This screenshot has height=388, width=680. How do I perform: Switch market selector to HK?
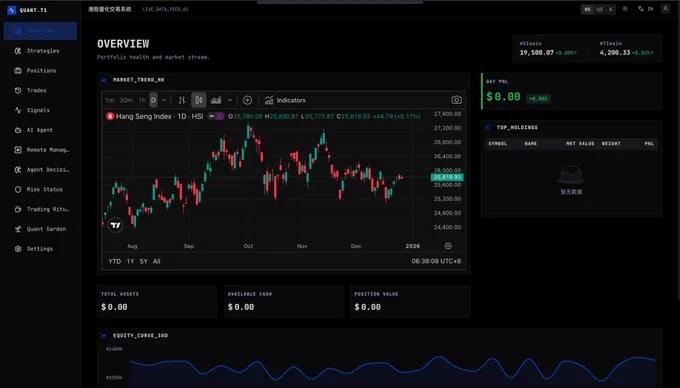click(587, 9)
